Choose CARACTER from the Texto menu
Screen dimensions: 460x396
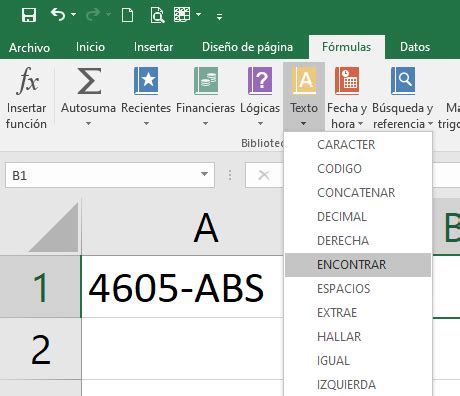coord(358,145)
